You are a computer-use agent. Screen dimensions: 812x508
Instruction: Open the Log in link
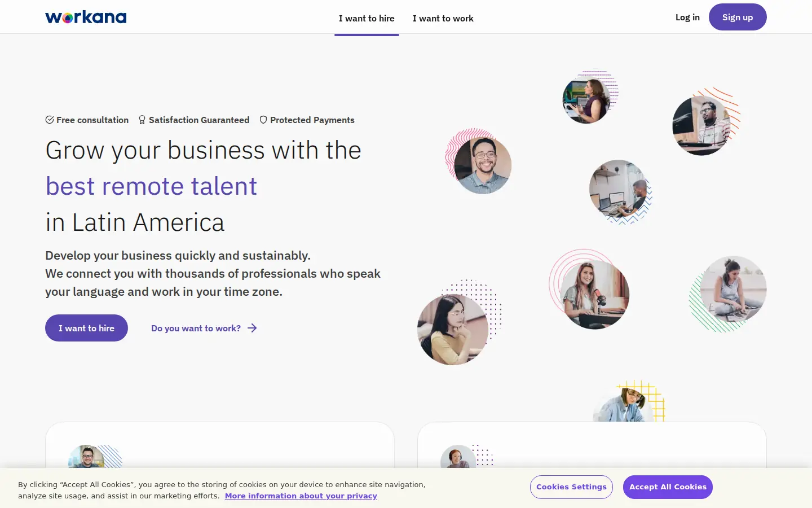click(x=687, y=17)
